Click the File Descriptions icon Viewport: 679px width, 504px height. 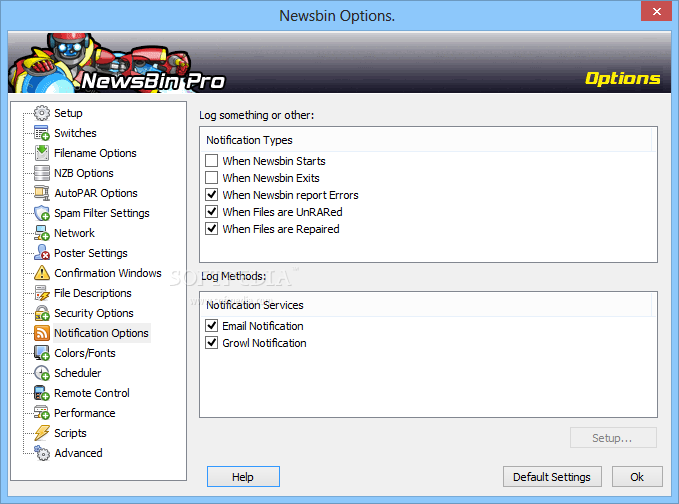[x=42, y=293]
